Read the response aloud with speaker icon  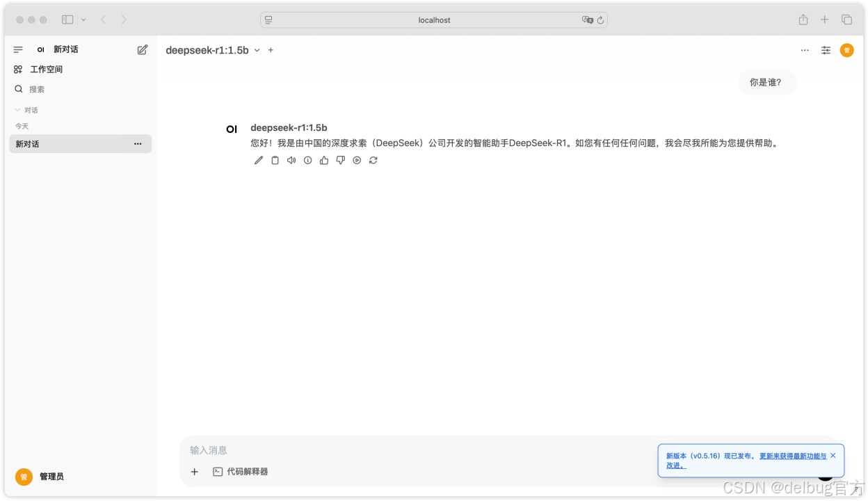click(291, 160)
